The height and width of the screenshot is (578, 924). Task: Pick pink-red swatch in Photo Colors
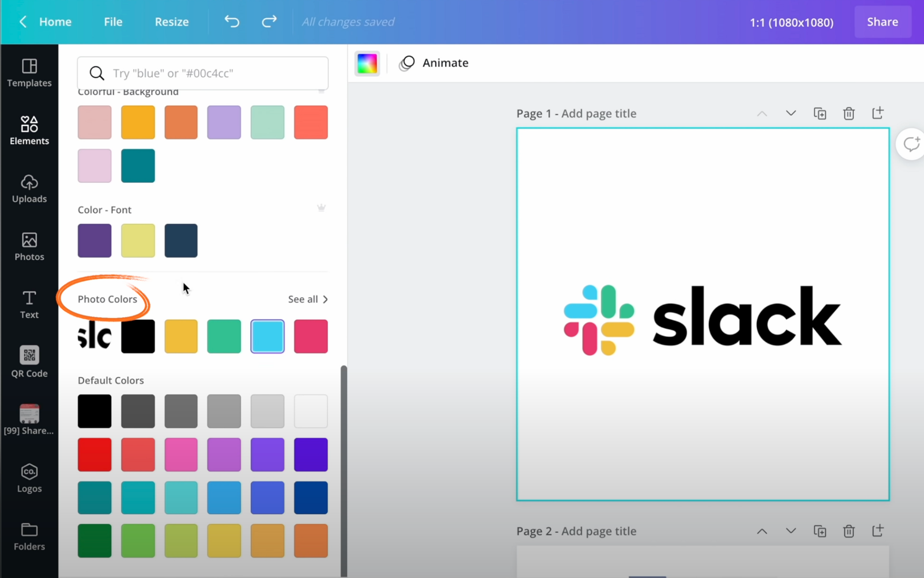311,336
